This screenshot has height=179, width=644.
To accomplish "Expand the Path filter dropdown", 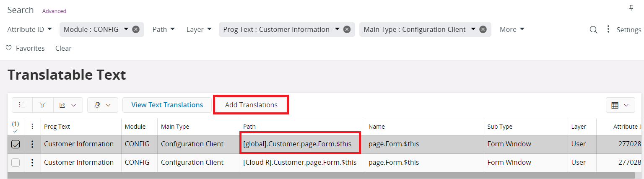I will point(164,30).
